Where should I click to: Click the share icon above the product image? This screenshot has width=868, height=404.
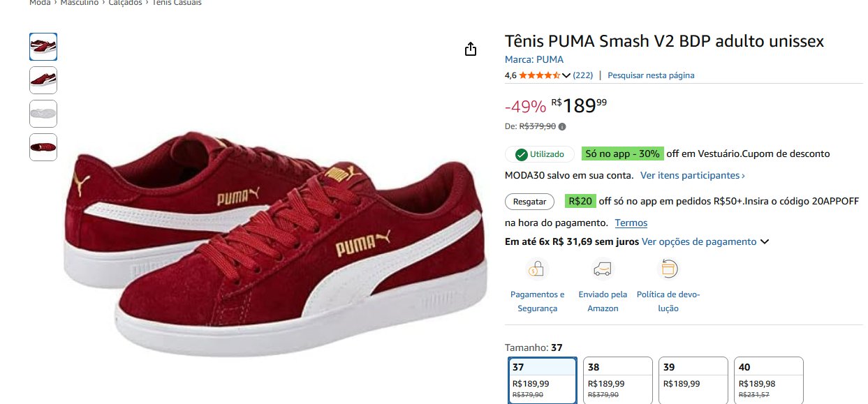pyautogui.click(x=471, y=49)
